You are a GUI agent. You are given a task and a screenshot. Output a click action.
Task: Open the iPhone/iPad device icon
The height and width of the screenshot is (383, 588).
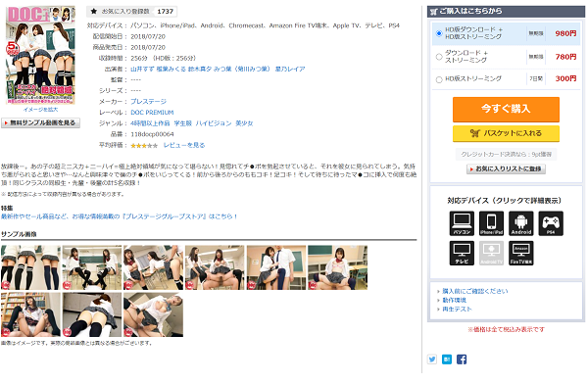(x=491, y=223)
